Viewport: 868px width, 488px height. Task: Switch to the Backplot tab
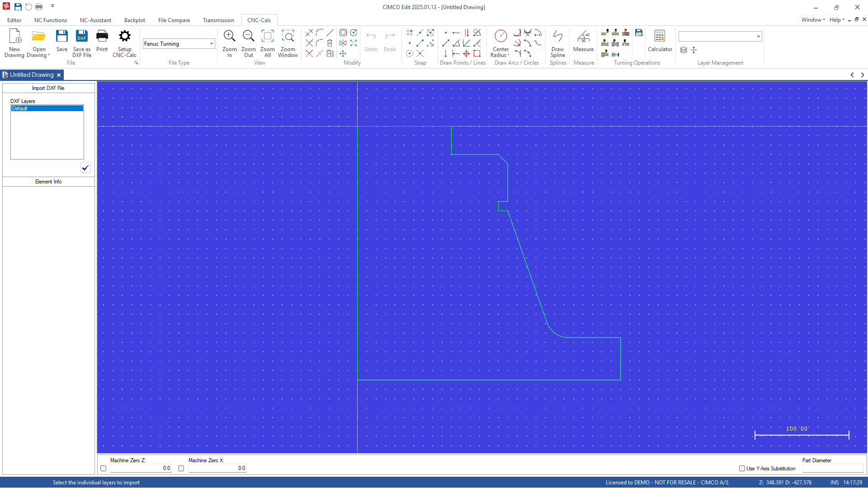(134, 20)
